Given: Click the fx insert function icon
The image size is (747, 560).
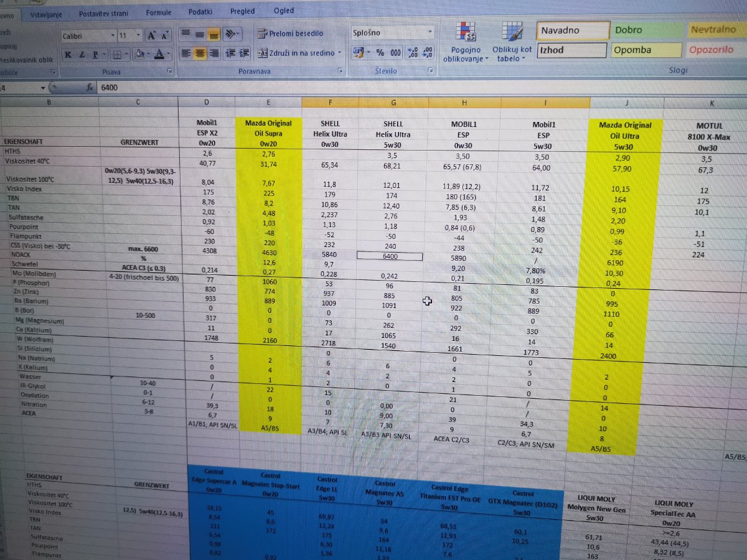Looking at the screenshot, I should 90,88.
